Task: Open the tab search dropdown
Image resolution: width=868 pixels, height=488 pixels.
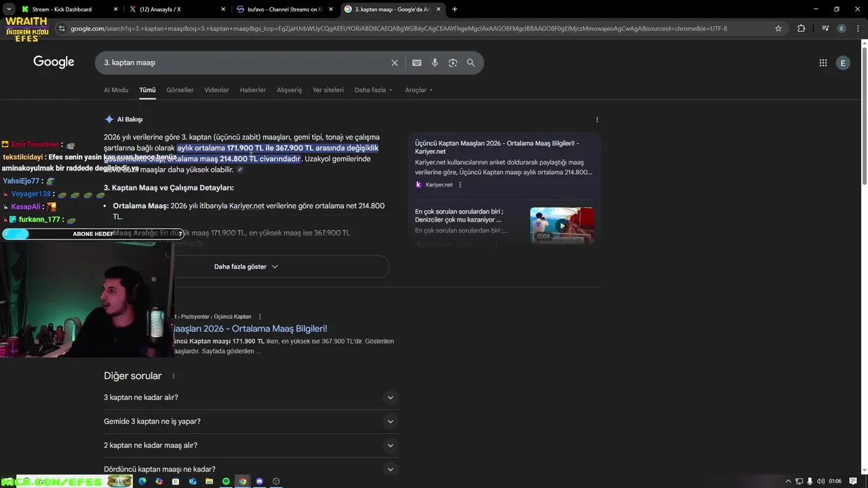Action: pyautogui.click(x=9, y=9)
